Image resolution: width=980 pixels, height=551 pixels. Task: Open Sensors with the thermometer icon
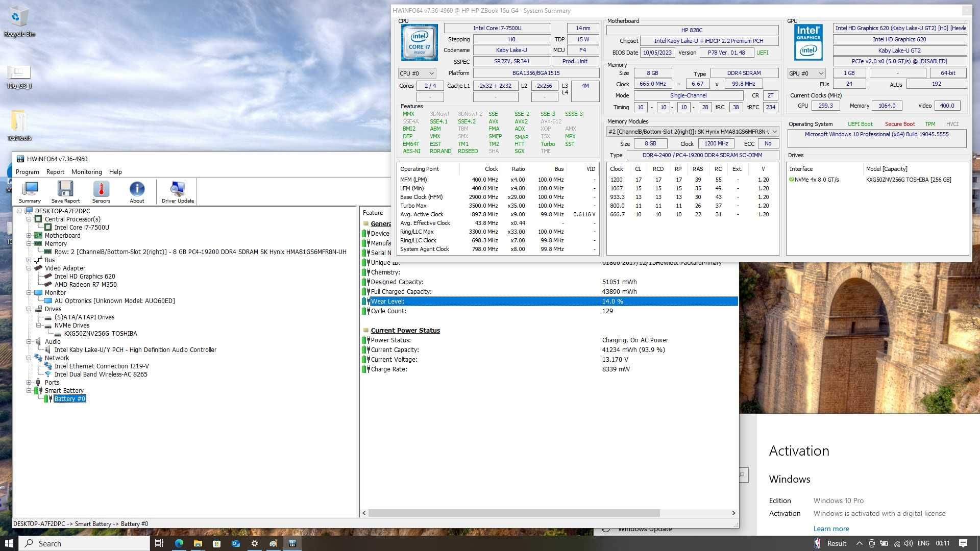(101, 192)
